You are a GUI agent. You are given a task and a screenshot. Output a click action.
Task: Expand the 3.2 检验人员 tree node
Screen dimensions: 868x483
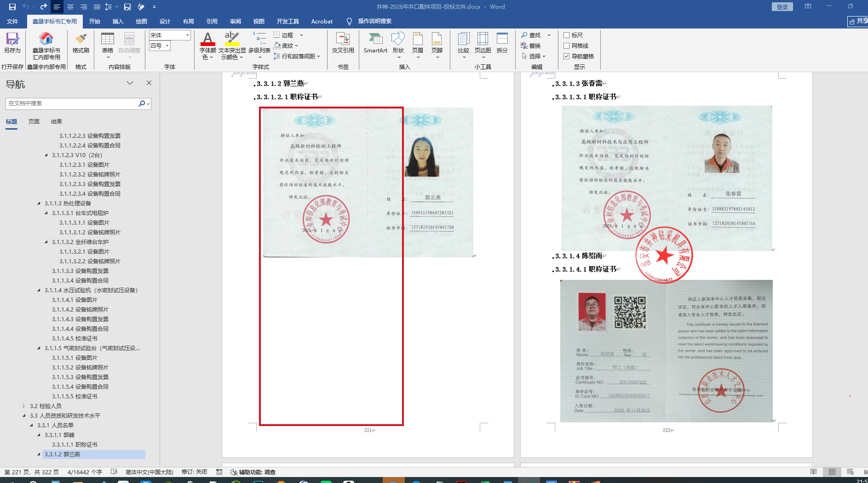tap(24, 406)
